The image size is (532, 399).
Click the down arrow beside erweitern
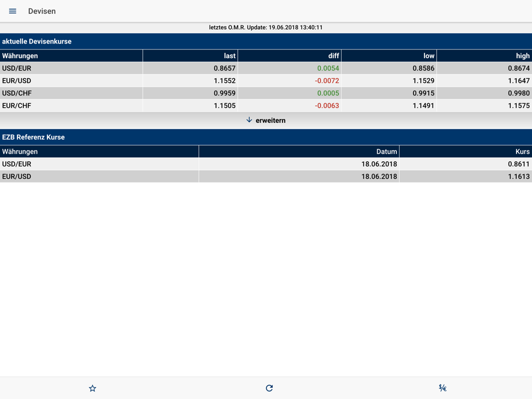click(x=249, y=120)
